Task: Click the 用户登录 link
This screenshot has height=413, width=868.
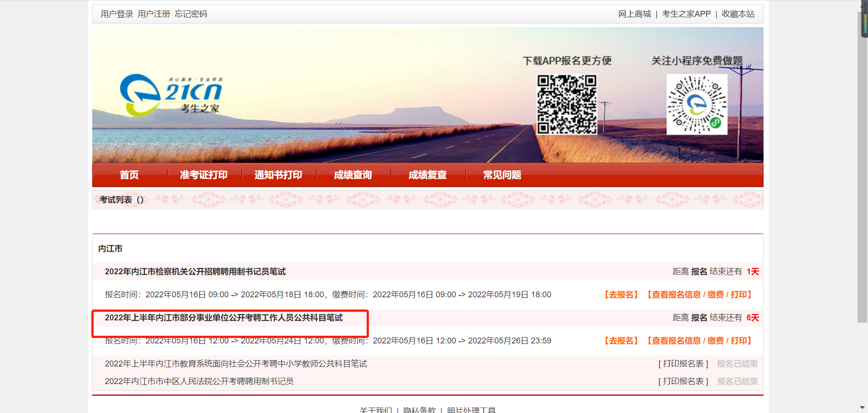Action: (117, 14)
